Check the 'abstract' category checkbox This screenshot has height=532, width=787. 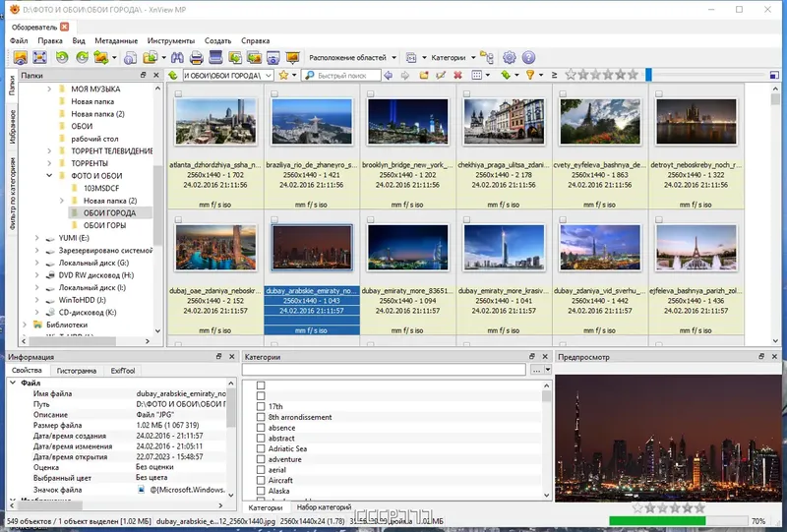coord(262,440)
